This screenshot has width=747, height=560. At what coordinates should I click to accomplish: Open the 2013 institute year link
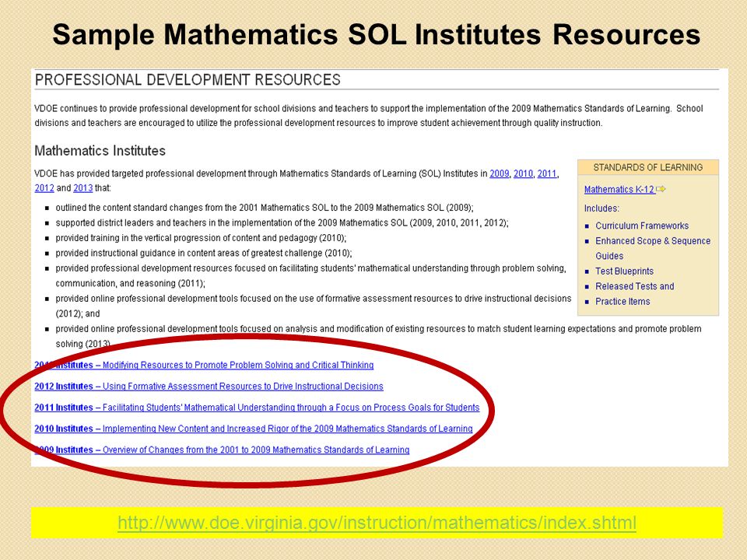point(83,188)
